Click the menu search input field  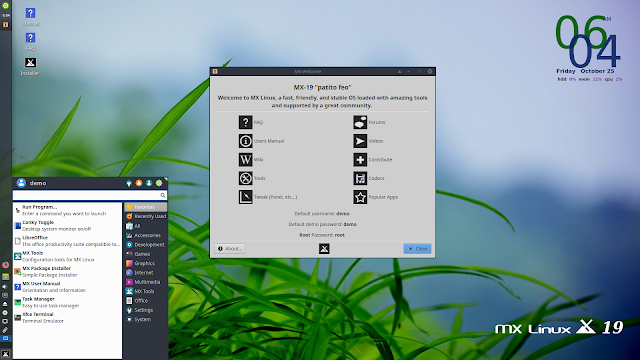pyautogui.click(x=89, y=196)
